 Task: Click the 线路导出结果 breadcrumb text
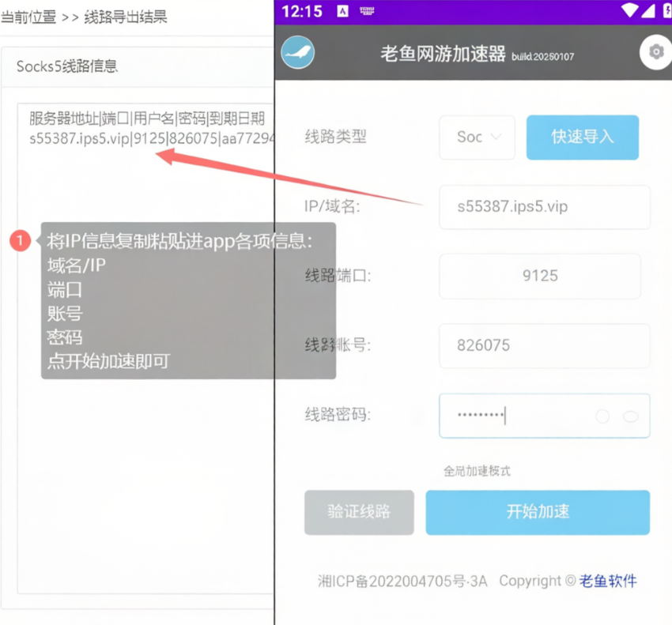pyautogui.click(x=125, y=17)
